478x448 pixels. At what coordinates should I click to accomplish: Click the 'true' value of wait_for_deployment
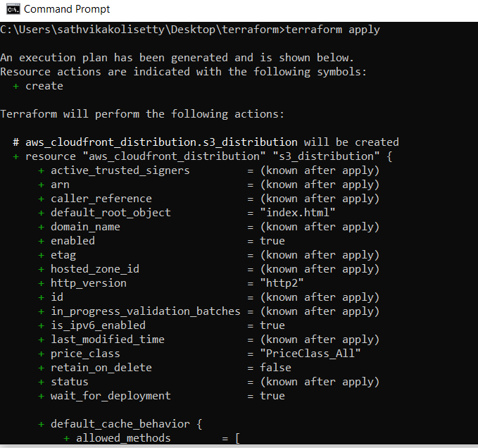pos(272,396)
